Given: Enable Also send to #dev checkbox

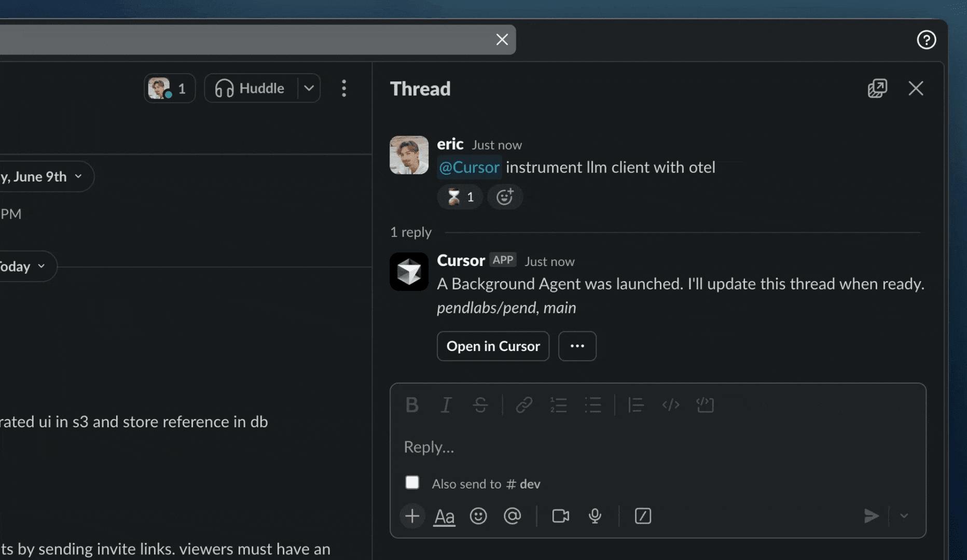Looking at the screenshot, I should coord(412,483).
